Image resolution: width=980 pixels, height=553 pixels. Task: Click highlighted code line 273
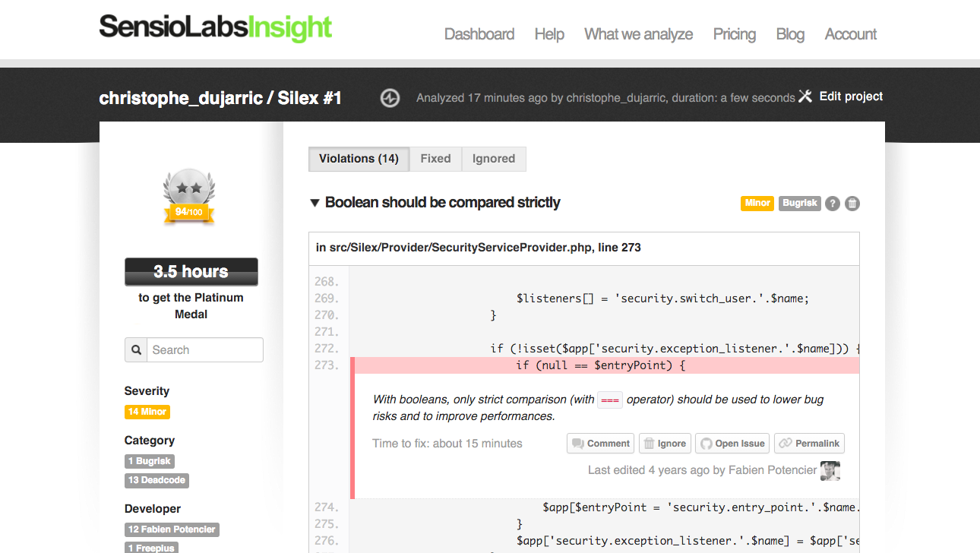pyautogui.click(x=605, y=365)
